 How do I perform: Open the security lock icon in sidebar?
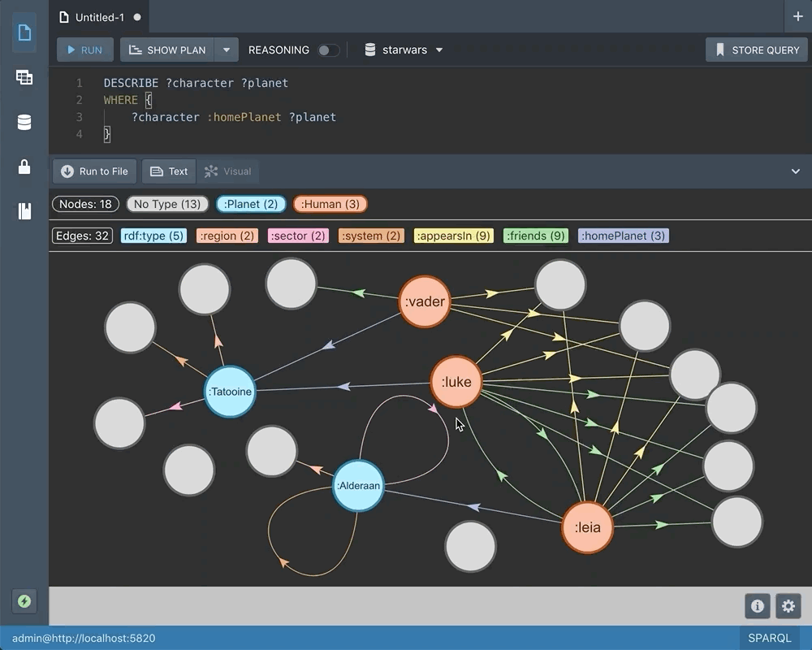pos(24,167)
